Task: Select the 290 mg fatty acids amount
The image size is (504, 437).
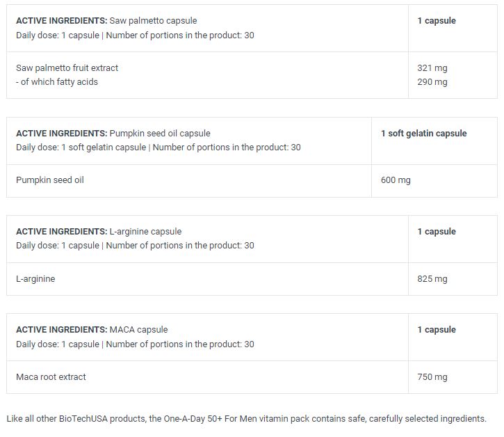Action: 432,82
